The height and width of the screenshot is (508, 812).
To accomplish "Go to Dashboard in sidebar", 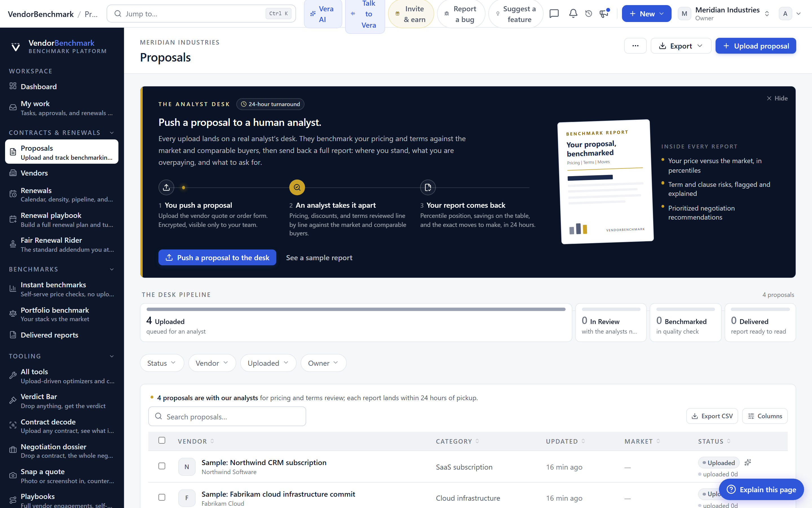I will [62, 86].
